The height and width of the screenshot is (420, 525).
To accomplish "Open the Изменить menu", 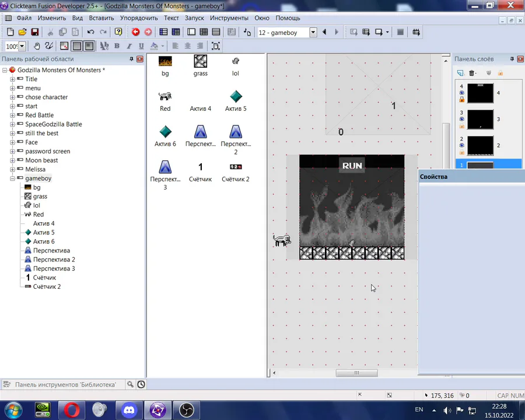I will pos(51,18).
